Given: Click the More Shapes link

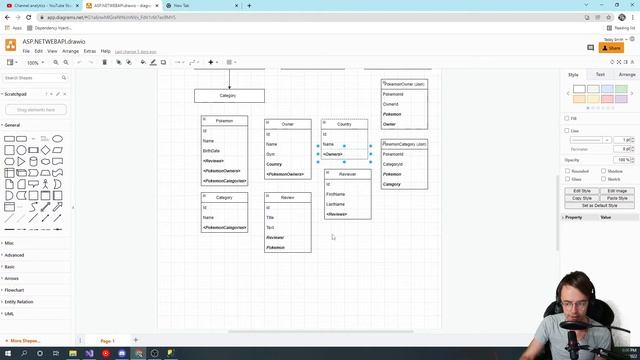Looking at the screenshot, I should [22, 341].
